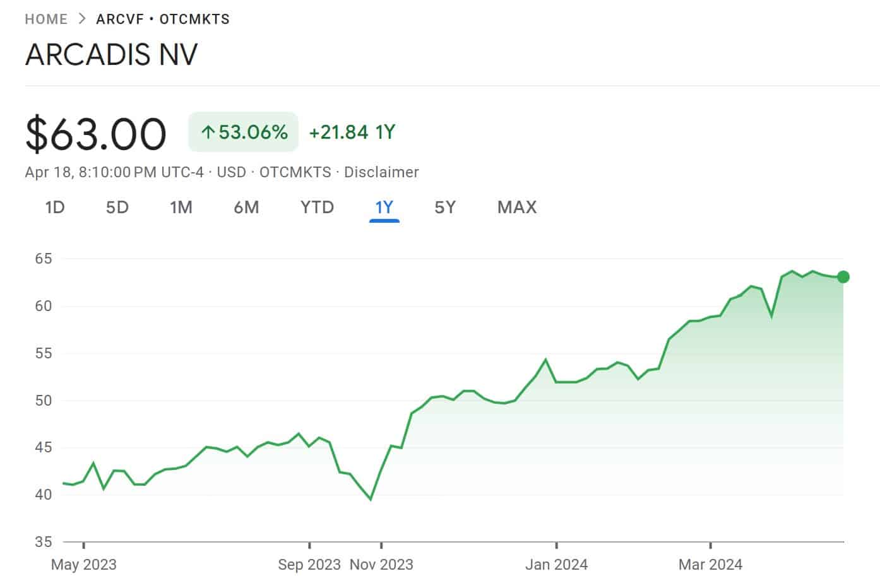The width and height of the screenshot is (880, 588).
Task: Click the green up-arrow percentage badge
Action: 243,132
